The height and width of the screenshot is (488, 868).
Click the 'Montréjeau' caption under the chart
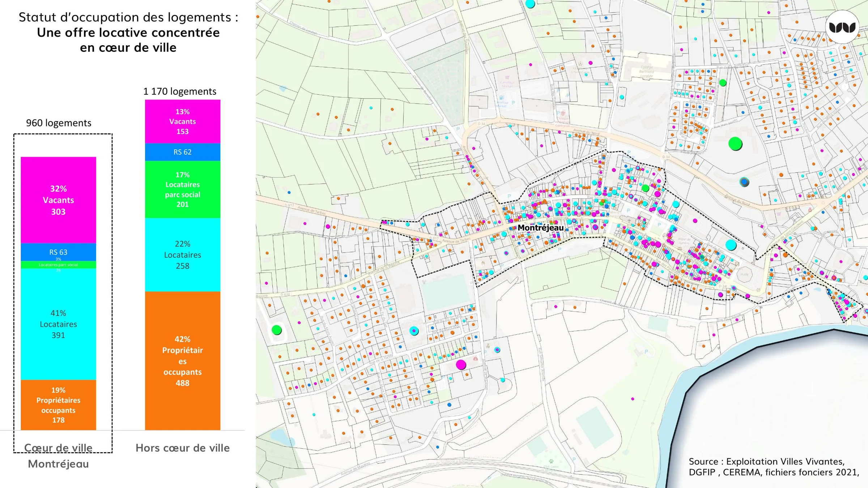[x=58, y=464]
